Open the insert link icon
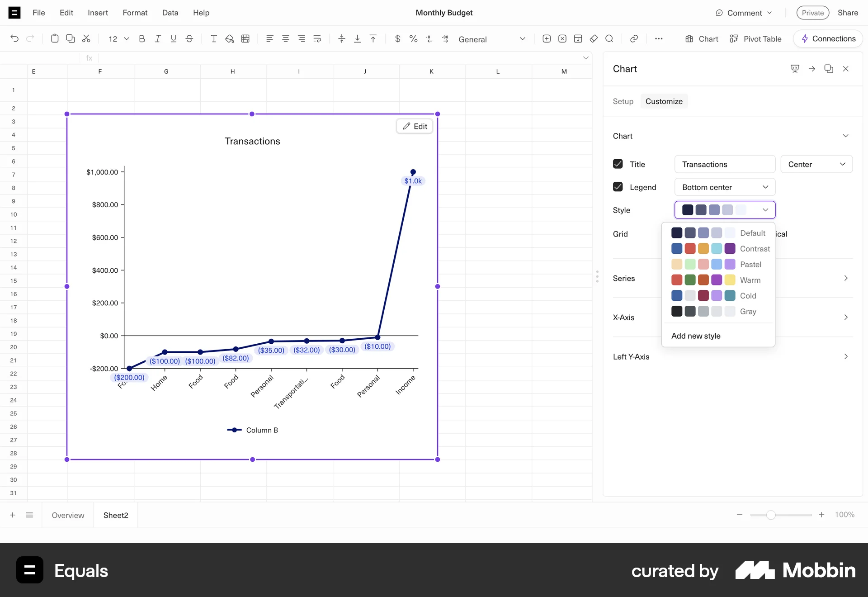The width and height of the screenshot is (868, 597). 634,39
